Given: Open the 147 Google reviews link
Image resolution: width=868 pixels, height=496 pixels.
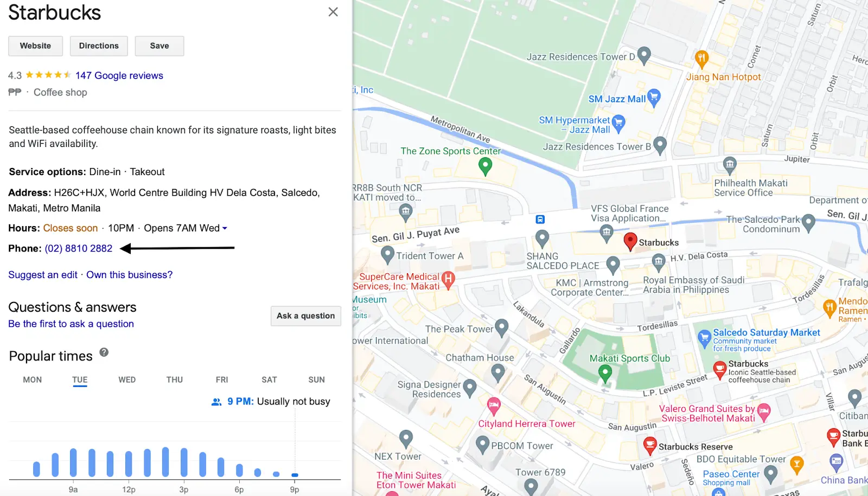Looking at the screenshot, I should coord(119,75).
